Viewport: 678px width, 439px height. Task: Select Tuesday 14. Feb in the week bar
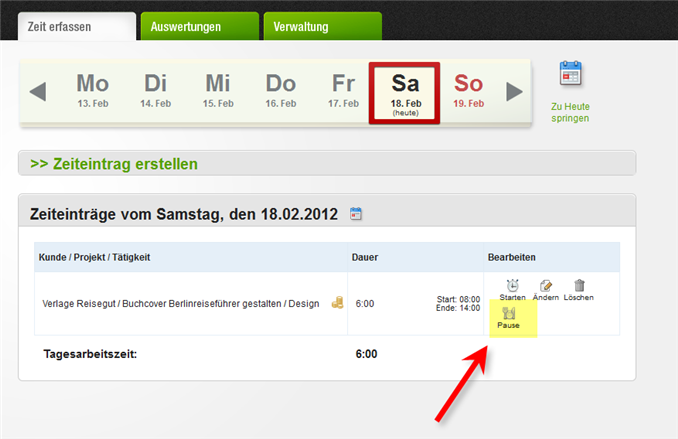coord(155,90)
